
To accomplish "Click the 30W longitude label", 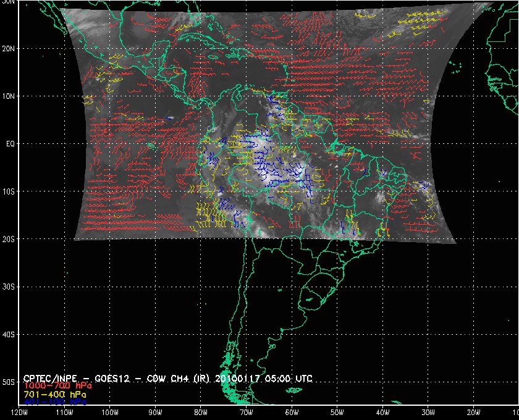I will click(428, 413).
